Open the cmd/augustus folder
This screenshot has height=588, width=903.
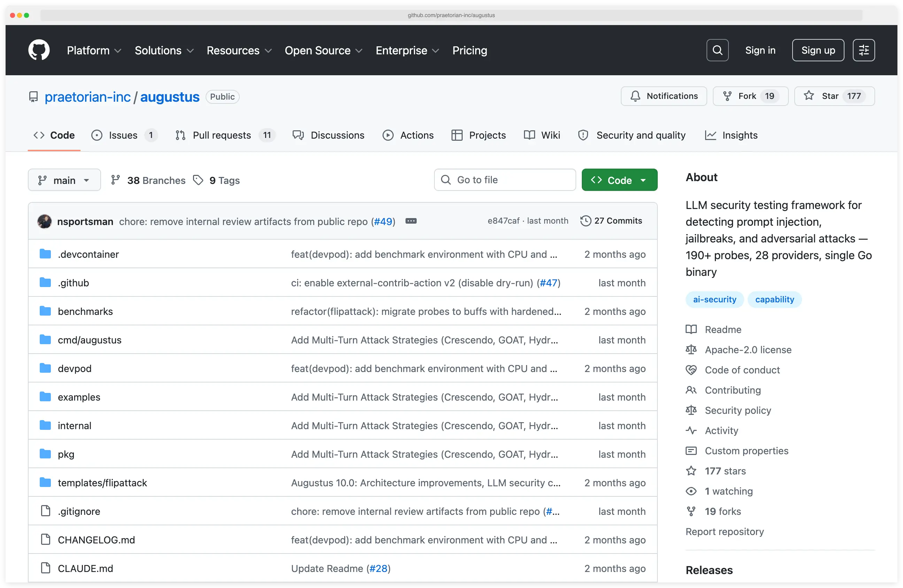[90, 340]
